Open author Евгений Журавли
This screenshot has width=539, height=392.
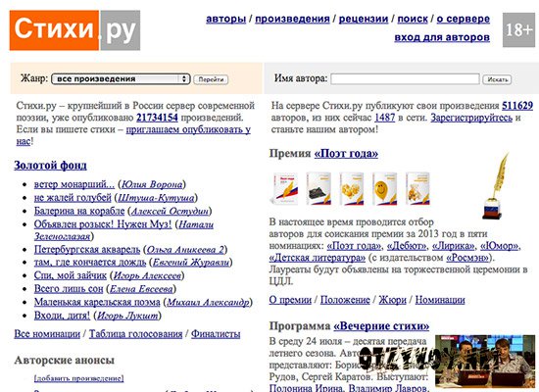pos(191,263)
